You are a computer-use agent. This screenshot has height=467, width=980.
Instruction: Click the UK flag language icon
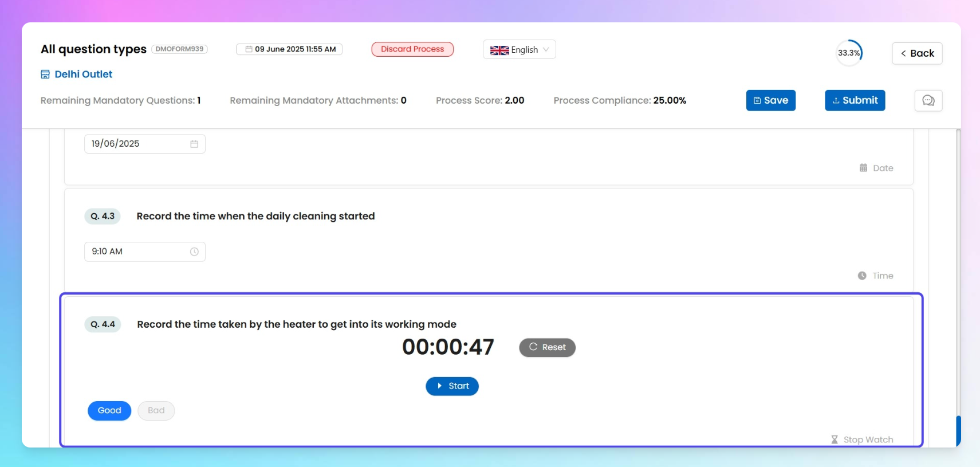click(x=499, y=50)
